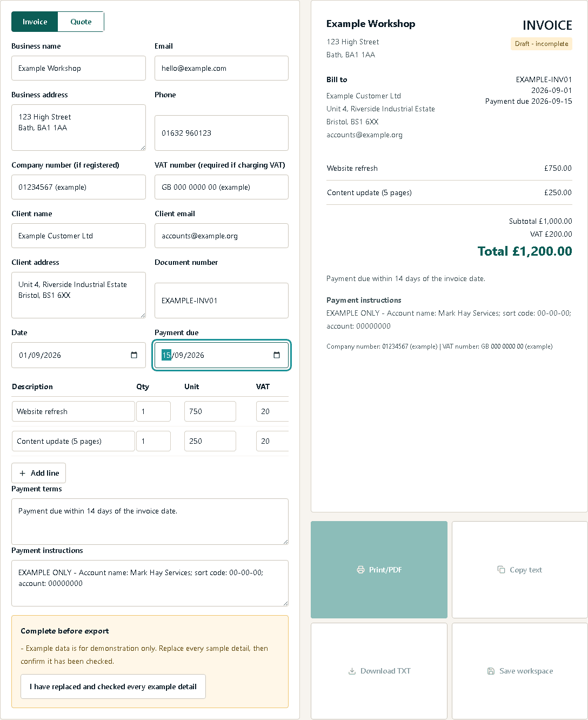Click the Subtotal £1,000.00 line

[x=540, y=221]
